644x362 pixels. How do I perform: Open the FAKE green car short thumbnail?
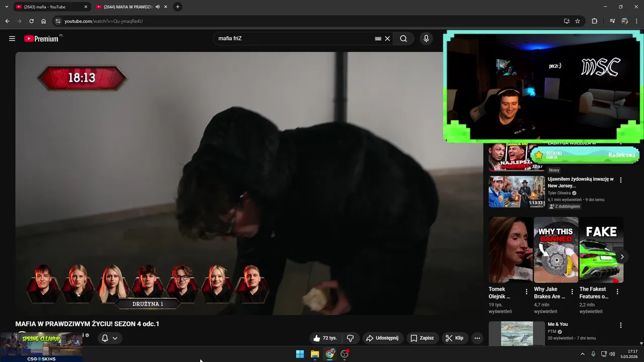pyautogui.click(x=601, y=250)
